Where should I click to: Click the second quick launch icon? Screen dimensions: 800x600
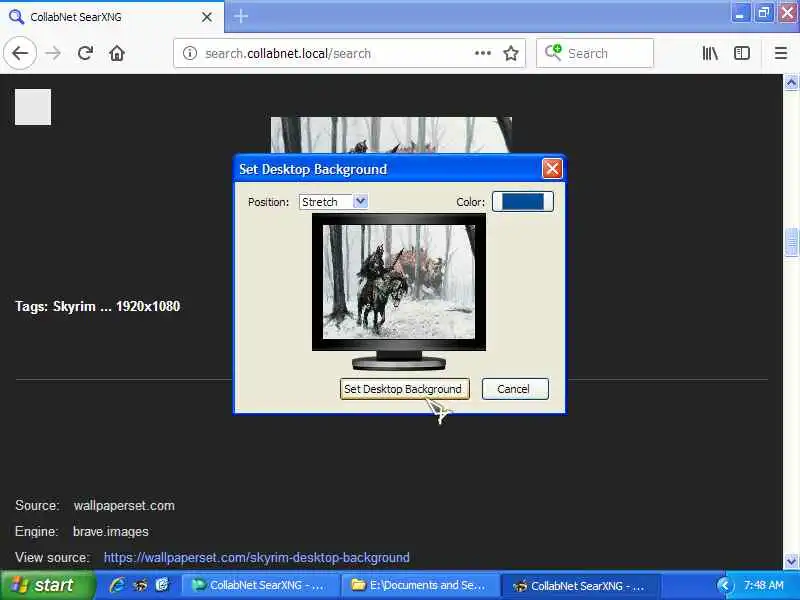[x=140, y=585]
